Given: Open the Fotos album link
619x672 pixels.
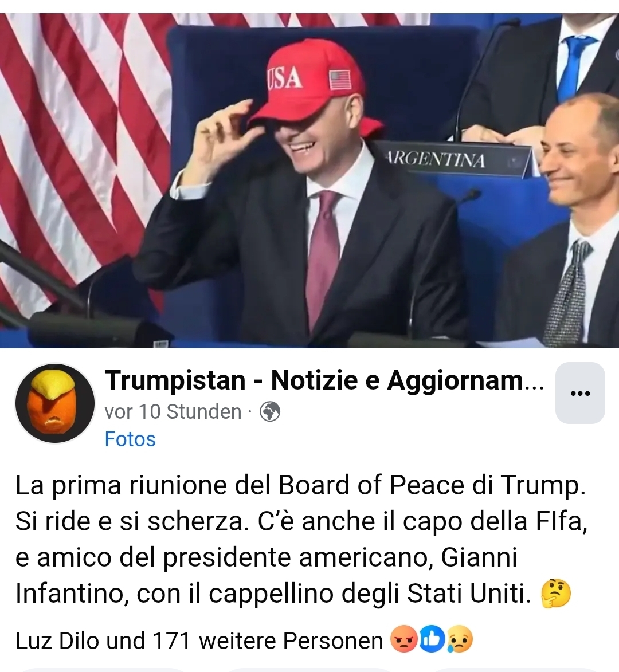Looking at the screenshot, I should 130,439.
